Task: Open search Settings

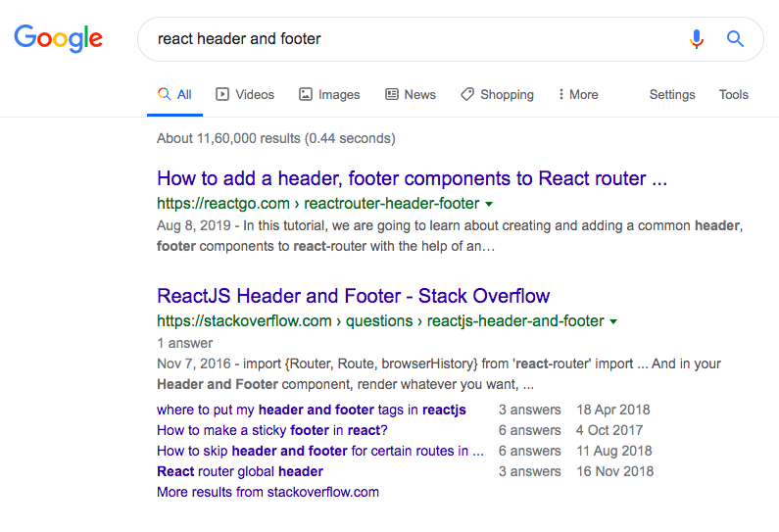Action: (x=672, y=94)
